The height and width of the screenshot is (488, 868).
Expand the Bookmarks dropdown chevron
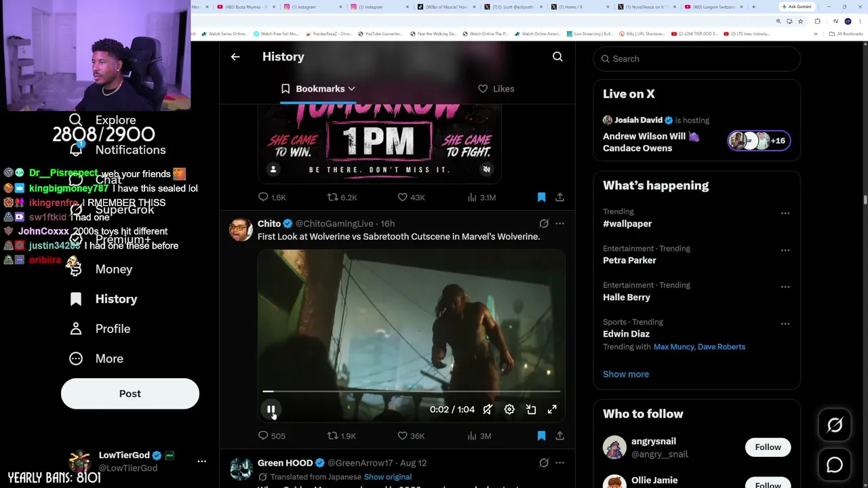tap(351, 89)
